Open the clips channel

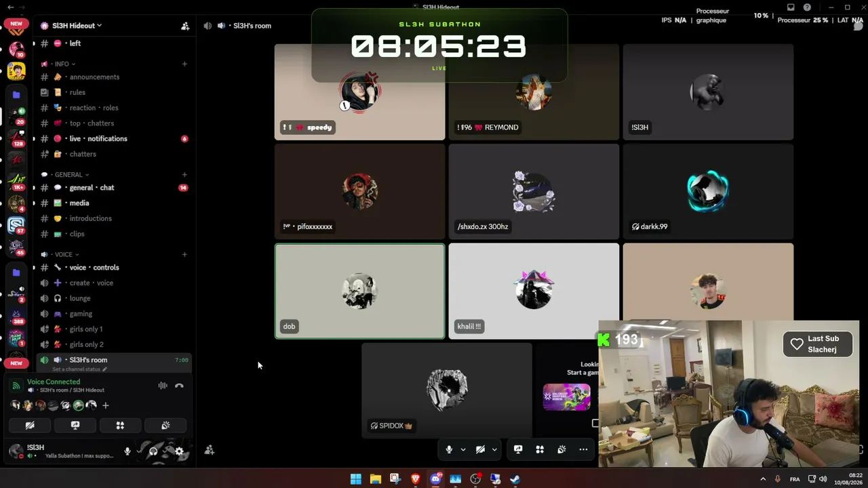click(x=114, y=234)
